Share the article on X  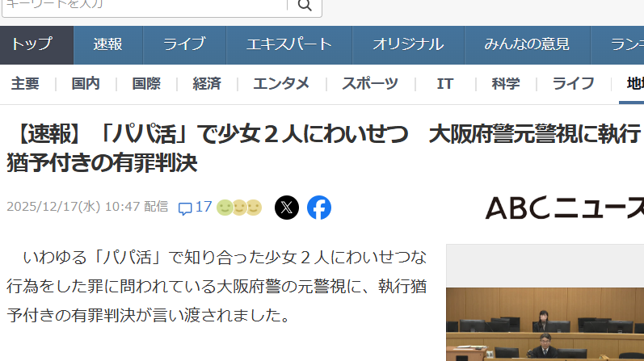pyautogui.click(x=287, y=208)
